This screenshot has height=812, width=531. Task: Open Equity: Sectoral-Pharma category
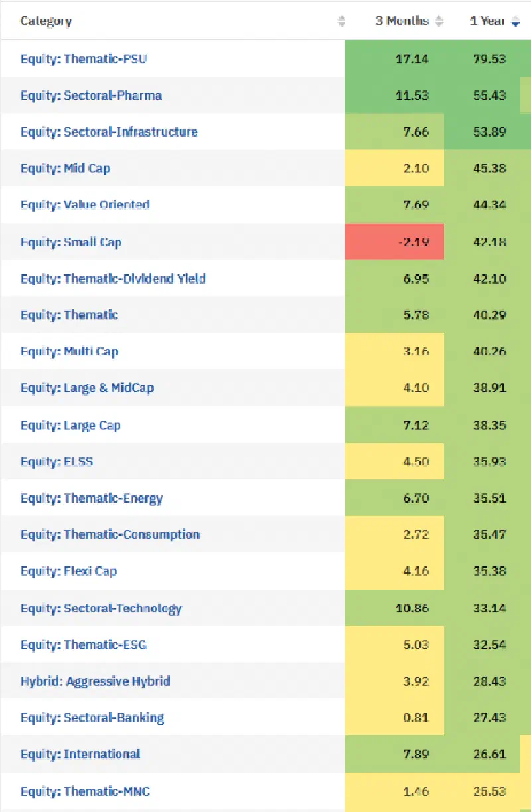[x=91, y=95]
